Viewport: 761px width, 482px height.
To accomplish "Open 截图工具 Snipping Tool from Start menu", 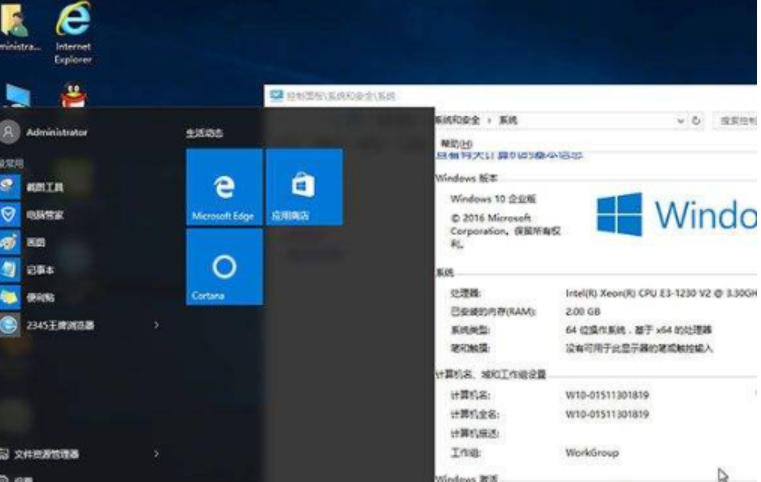I will tap(45, 187).
